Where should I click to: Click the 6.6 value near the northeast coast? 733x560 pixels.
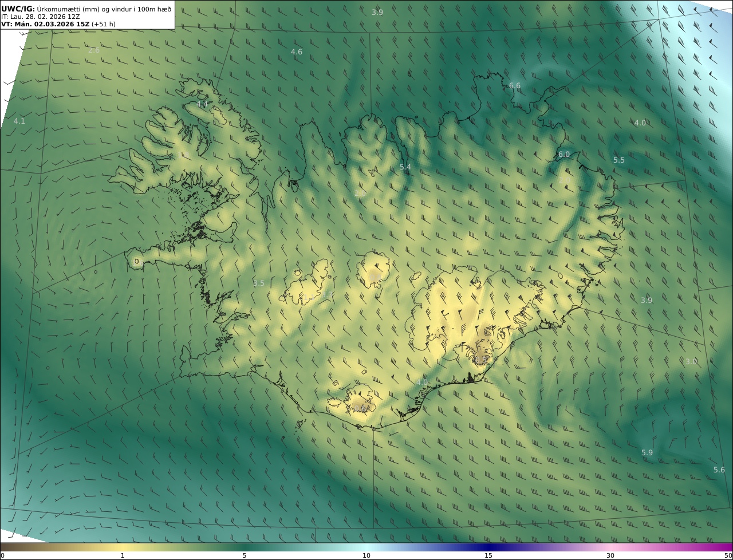click(x=515, y=85)
